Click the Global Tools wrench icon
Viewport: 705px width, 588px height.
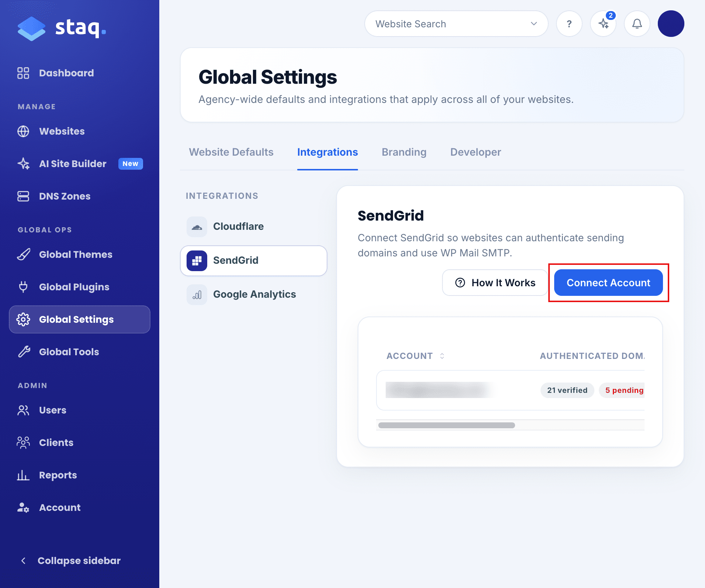(x=23, y=352)
